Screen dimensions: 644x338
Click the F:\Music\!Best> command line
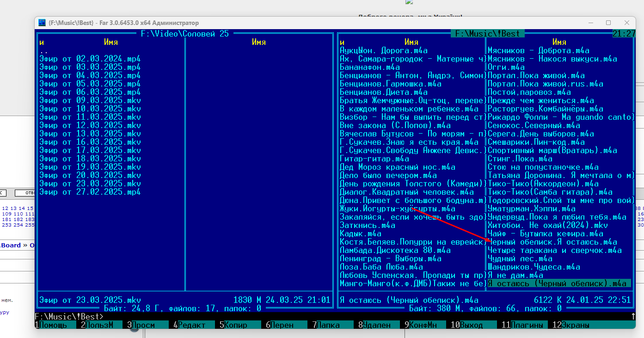[x=69, y=317]
